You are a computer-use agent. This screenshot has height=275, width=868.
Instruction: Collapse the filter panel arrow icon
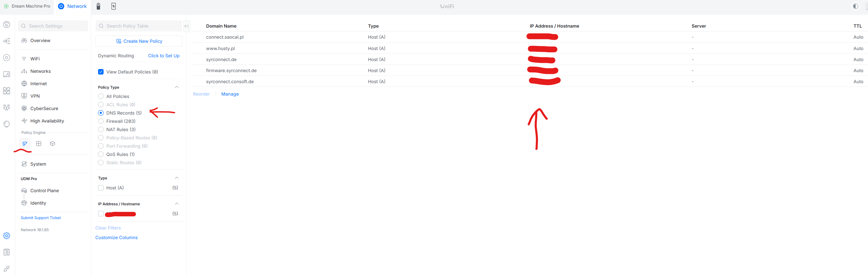(186, 26)
